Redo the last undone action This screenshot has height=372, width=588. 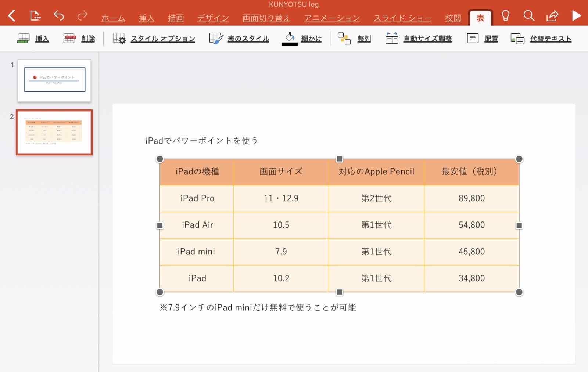pyautogui.click(x=82, y=15)
